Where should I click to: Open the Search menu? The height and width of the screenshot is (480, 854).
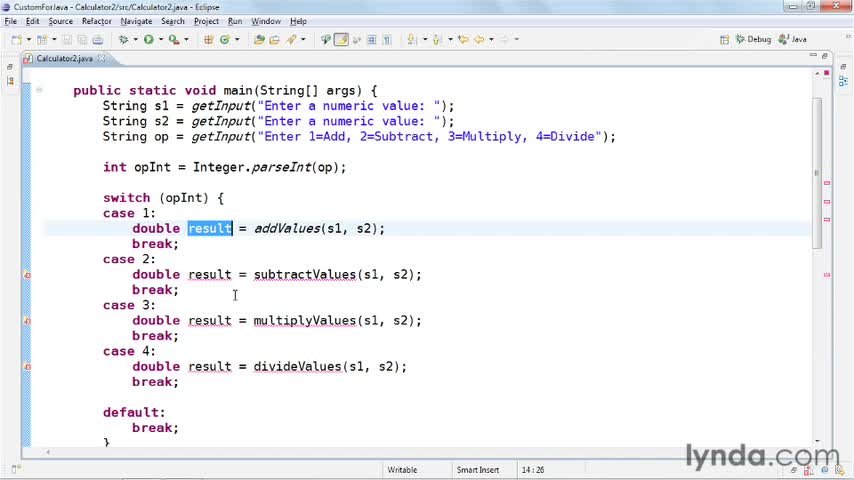[x=173, y=21]
